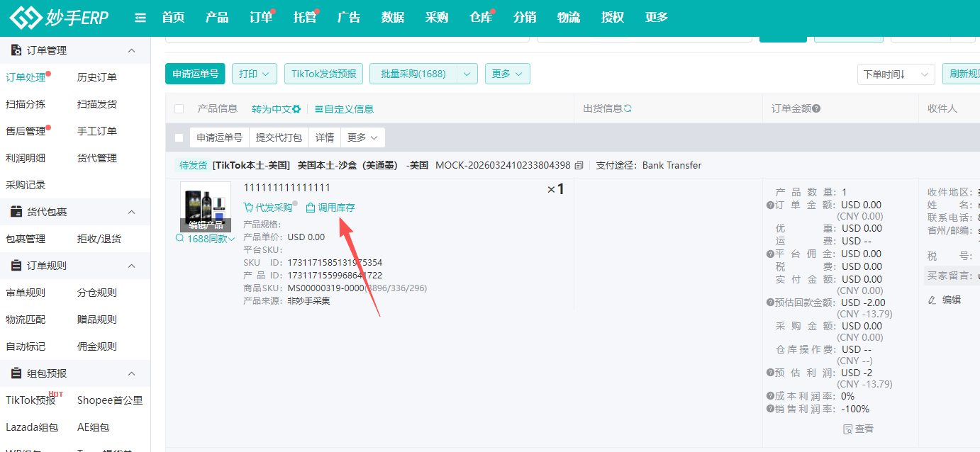The image size is (980, 452).
Task: Toggle select-all checkbox in 产品信息 header
Action: [x=179, y=108]
